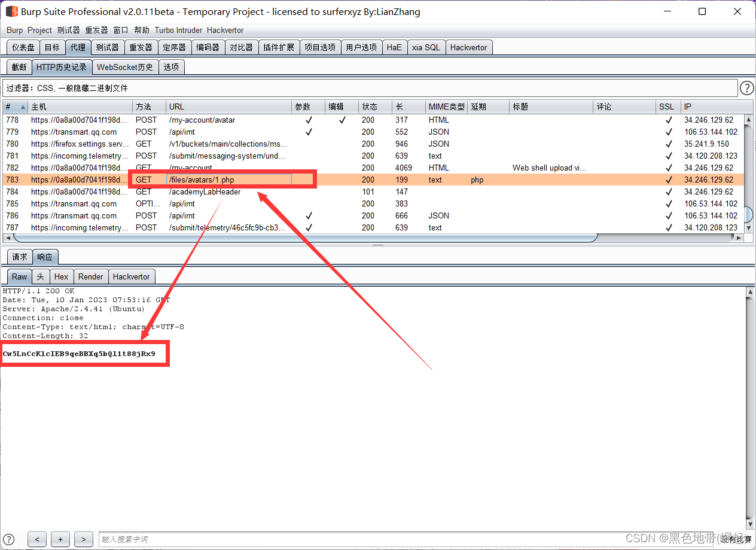The image size is (756, 550).
Task: Click the search terms input field
Action: point(408,539)
